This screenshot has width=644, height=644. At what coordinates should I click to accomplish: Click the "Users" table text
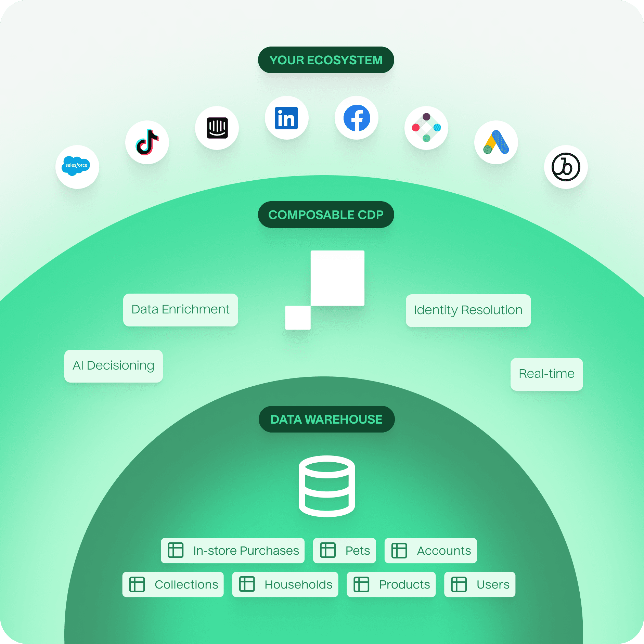pyautogui.click(x=493, y=584)
